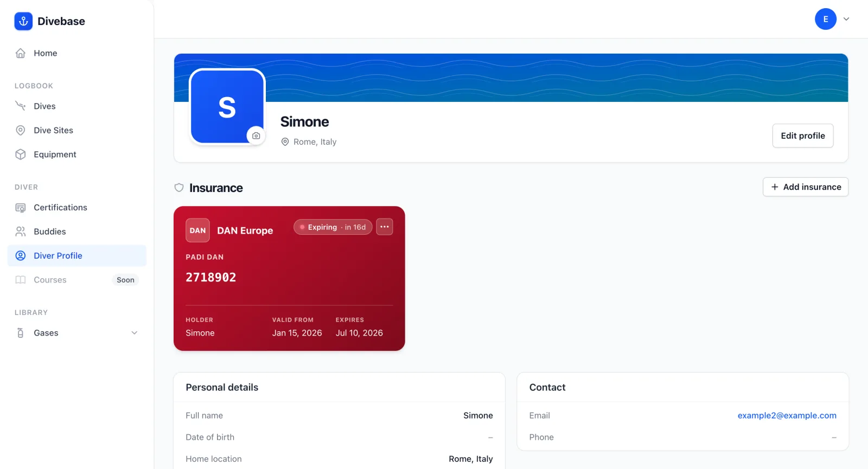Click the location pin beside Rome, Italy
The height and width of the screenshot is (469, 868).
[x=285, y=142]
